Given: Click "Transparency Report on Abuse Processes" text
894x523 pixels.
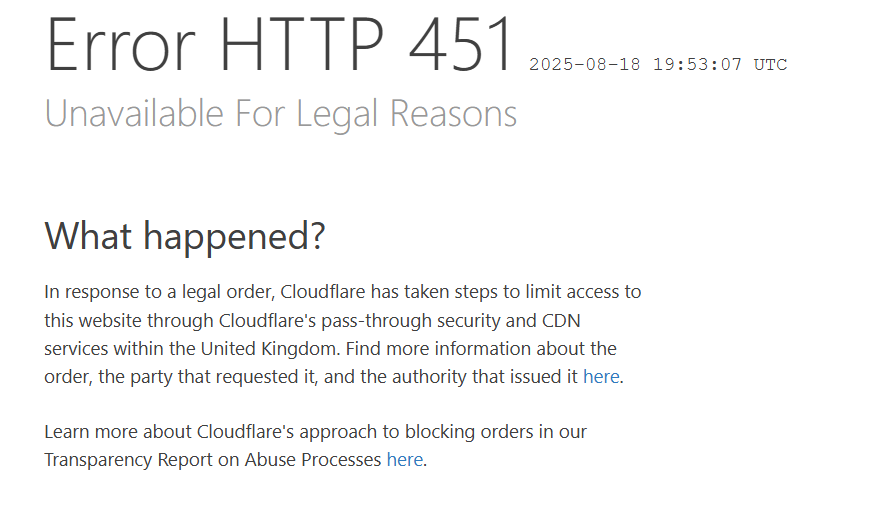Looking at the screenshot, I should [213, 460].
